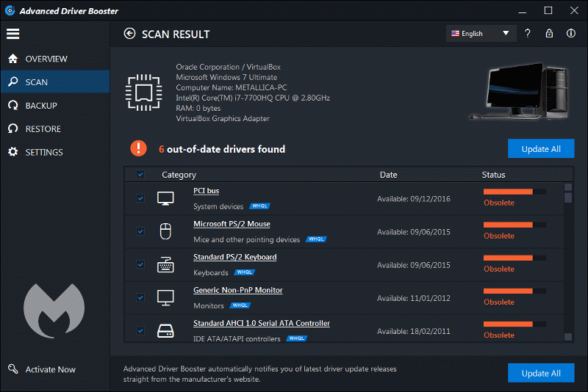Click Obsolete label for Non-PnP Monitor
The image size is (588, 392).
(x=499, y=302)
